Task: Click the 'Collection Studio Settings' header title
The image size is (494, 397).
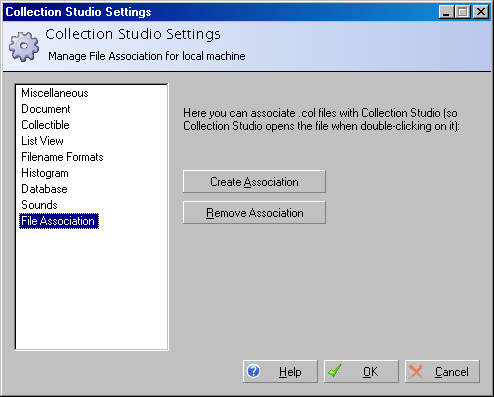Action: pos(133,34)
